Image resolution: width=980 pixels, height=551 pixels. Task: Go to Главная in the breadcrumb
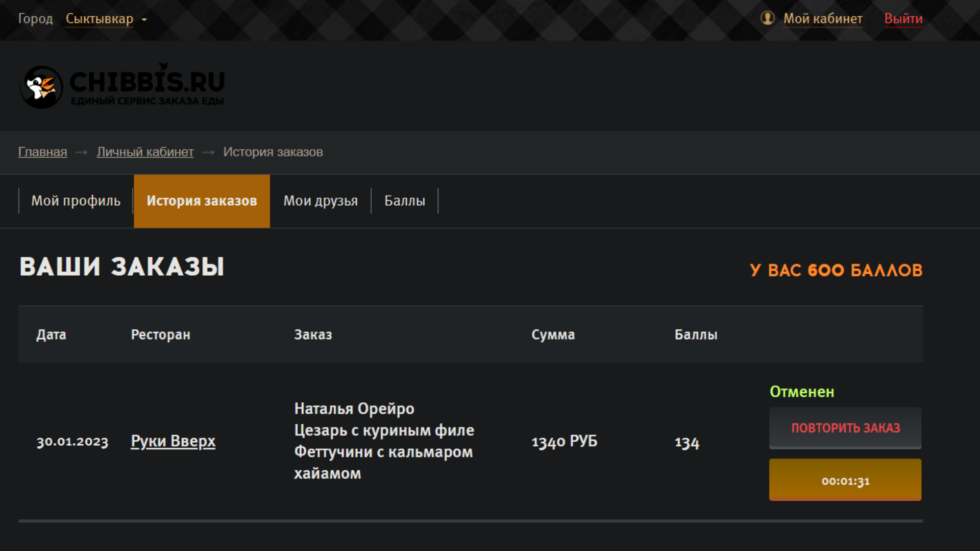(x=43, y=152)
